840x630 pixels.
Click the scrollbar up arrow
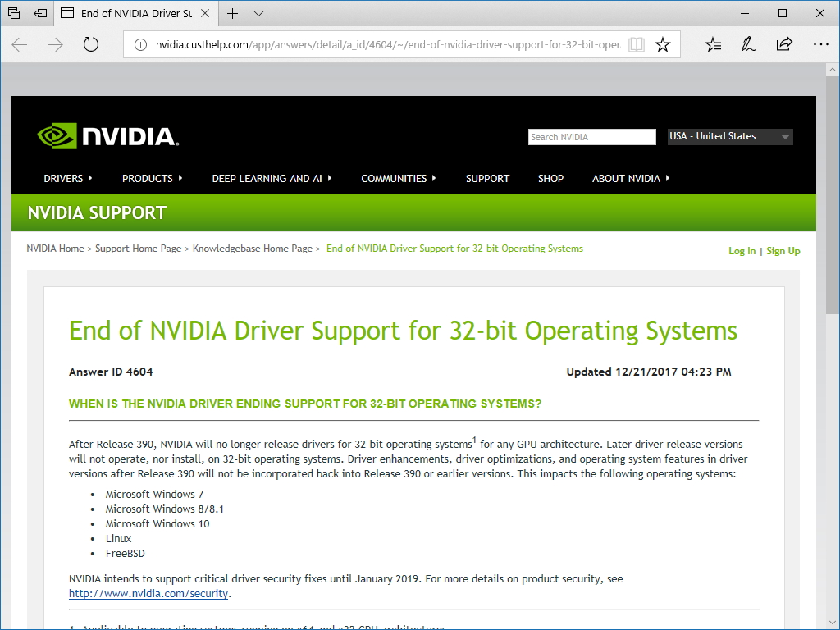click(833, 70)
